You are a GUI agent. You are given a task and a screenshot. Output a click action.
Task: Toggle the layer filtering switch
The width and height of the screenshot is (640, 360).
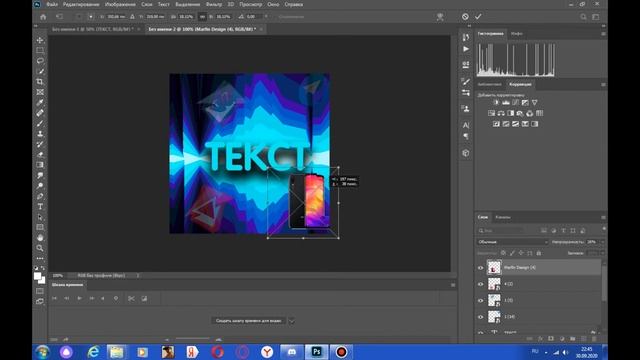tap(604, 229)
